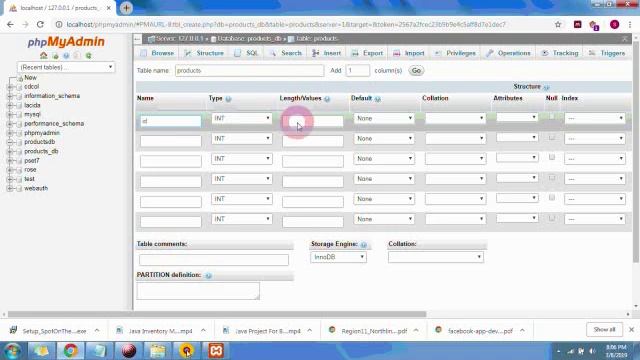This screenshot has width=640, height=360.
Task: Collapse the phpMyAdmin navigation panel arrow
Action: pos(138,39)
